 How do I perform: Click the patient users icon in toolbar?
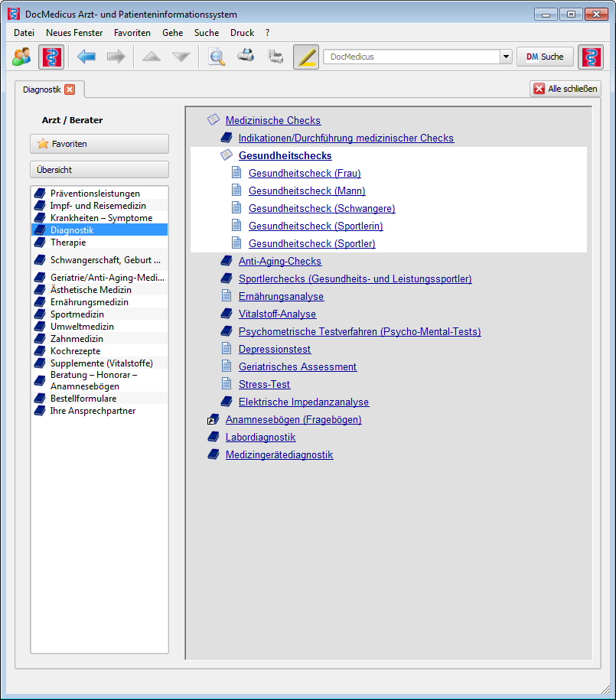point(21,57)
